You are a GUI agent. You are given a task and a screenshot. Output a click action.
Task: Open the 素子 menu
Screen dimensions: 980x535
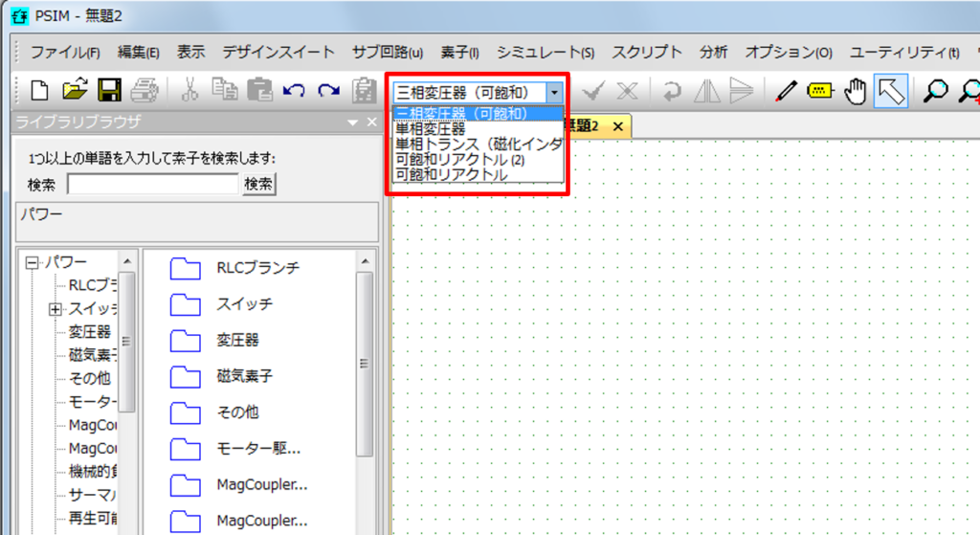tap(460, 53)
